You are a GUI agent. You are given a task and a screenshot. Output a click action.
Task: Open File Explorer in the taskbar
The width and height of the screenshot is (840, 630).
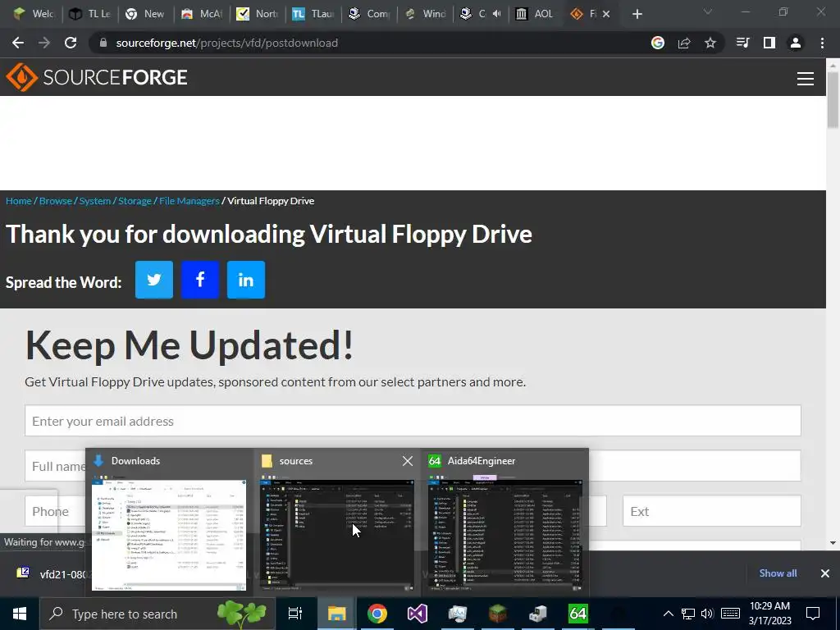coord(336,614)
